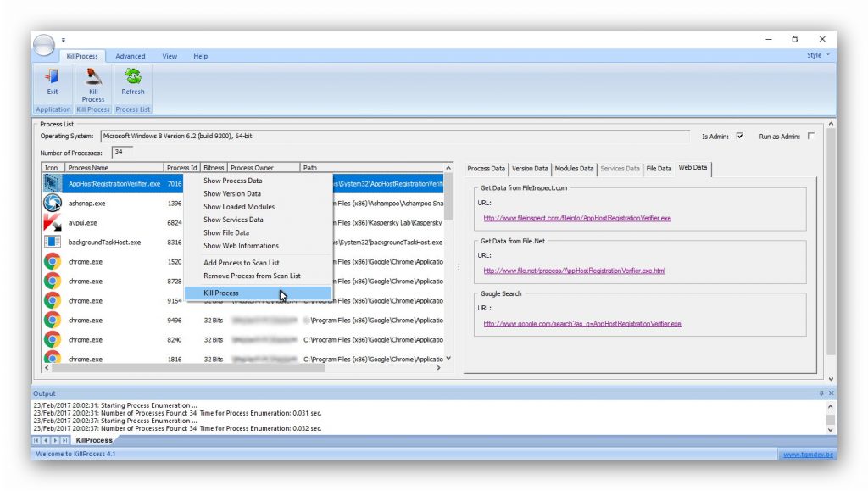Go to last document tab arrow
868x491 pixels.
[x=64, y=440]
